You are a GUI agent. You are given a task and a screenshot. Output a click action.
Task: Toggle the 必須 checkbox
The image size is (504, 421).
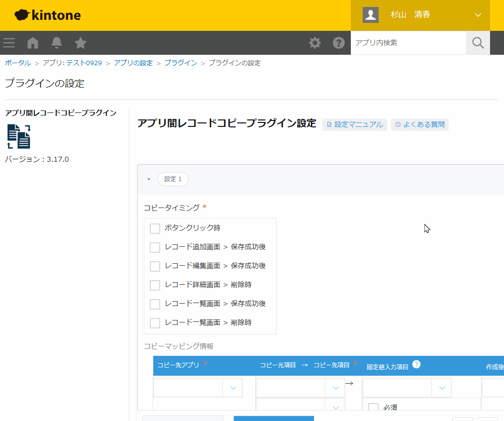pyautogui.click(x=373, y=407)
